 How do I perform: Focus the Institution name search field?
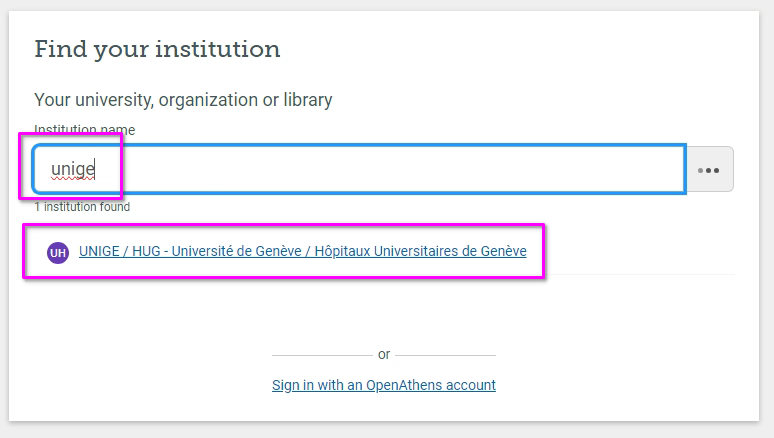pos(400,169)
